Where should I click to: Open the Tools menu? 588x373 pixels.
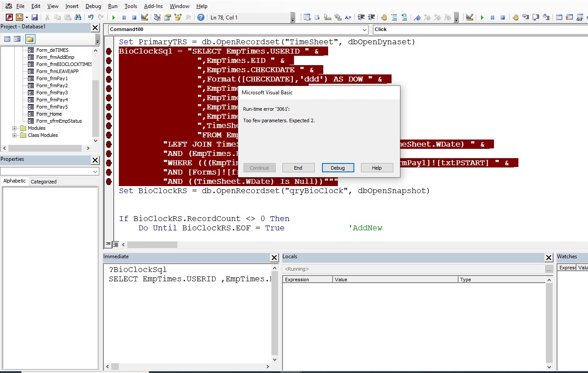[x=131, y=6]
